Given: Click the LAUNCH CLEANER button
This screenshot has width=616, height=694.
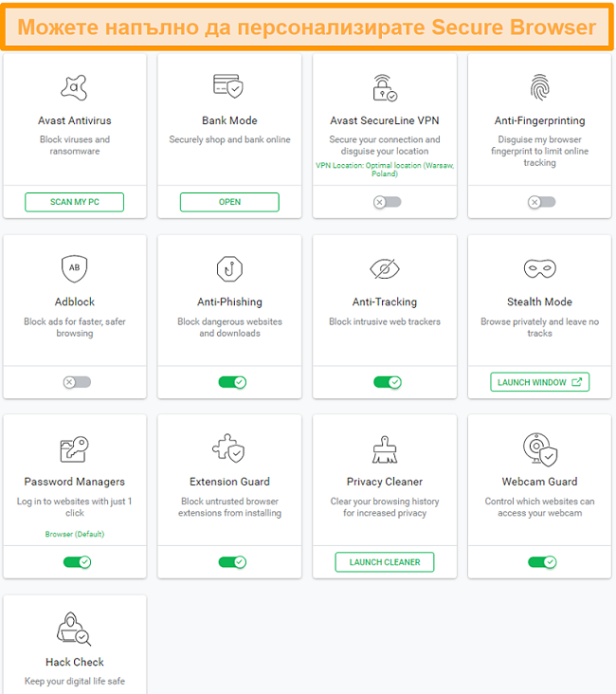Looking at the screenshot, I should (x=385, y=562).
